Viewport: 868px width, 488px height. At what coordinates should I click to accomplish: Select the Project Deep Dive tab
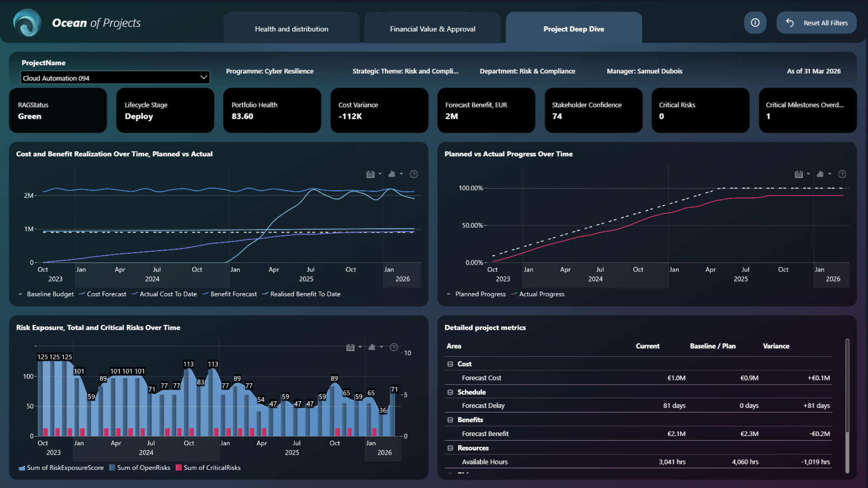click(x=574, y=28)
